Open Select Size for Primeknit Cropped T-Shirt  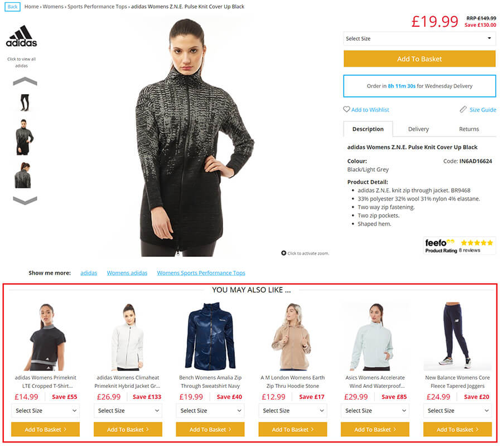[x=46, y=411]
